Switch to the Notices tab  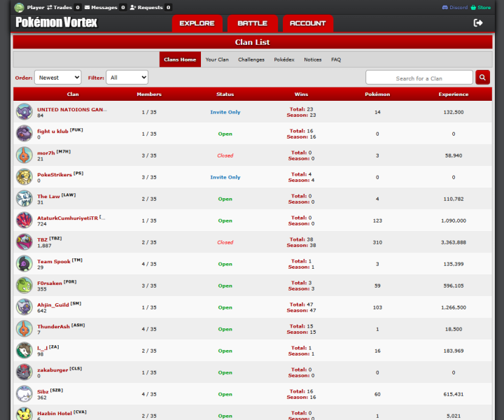313,59
